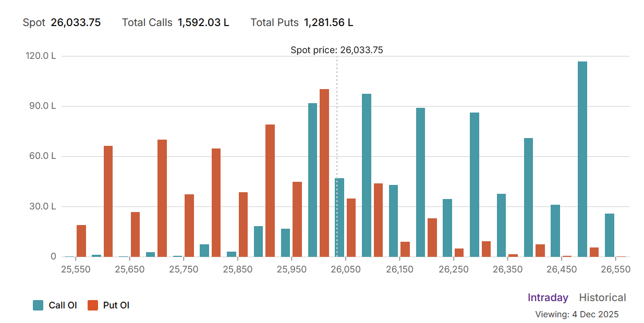Click the Spot value 26,033.75 in header
The image size is (644, 323).
click(x=76, y=22)
